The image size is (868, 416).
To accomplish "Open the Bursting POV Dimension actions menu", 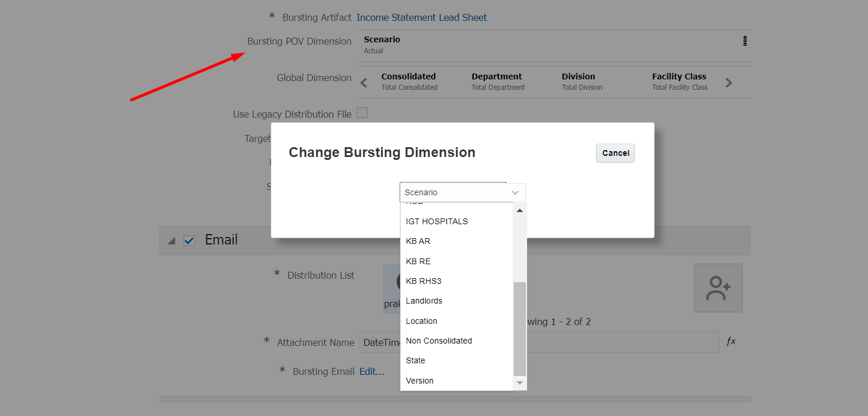I will tap(745, 41).
